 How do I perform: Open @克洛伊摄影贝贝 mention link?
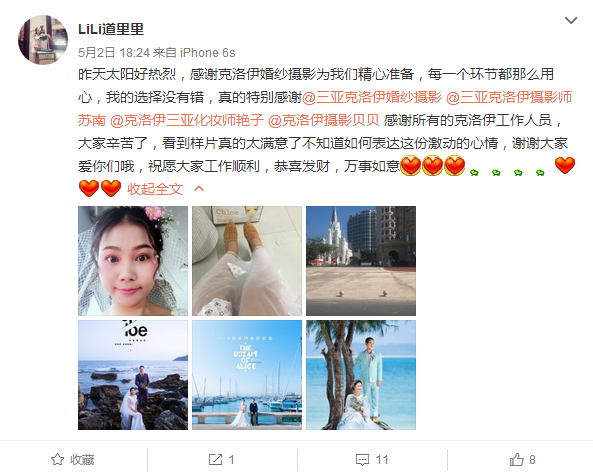click(x=324, y=120)
